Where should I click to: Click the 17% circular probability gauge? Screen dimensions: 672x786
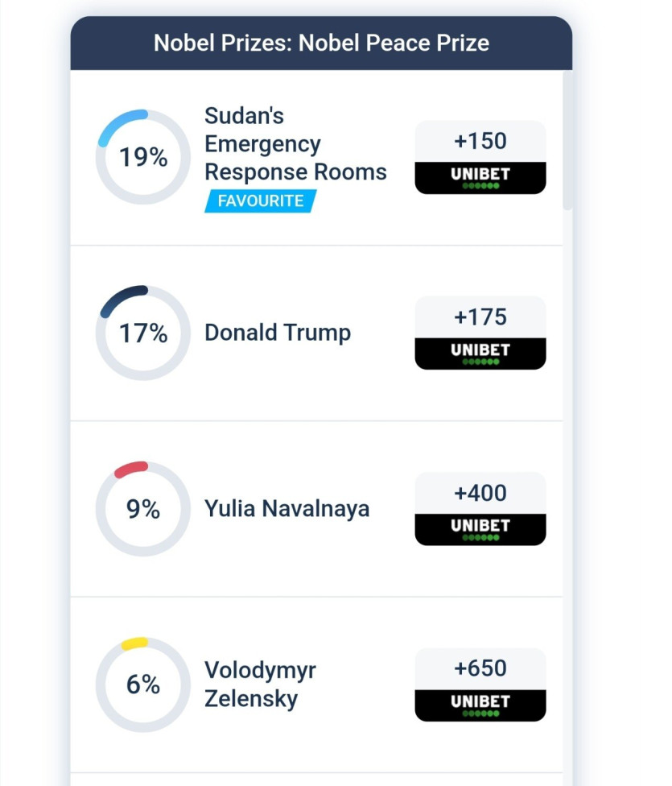click(x=143, y=333)
